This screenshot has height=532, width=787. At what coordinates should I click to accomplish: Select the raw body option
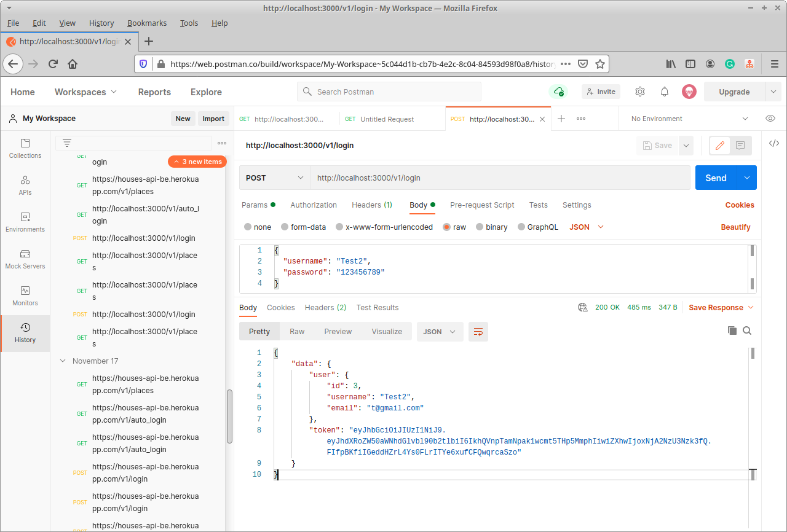(x=454, y=227)
